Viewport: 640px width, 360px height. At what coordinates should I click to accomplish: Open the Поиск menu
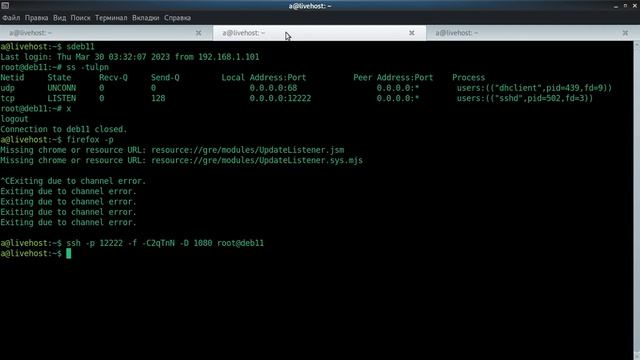tap(80, 18)
